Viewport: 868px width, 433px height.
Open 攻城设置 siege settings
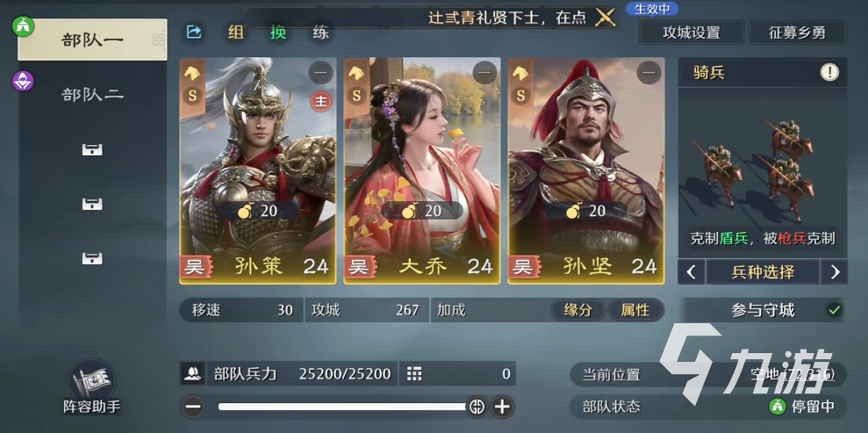(692, 32)
